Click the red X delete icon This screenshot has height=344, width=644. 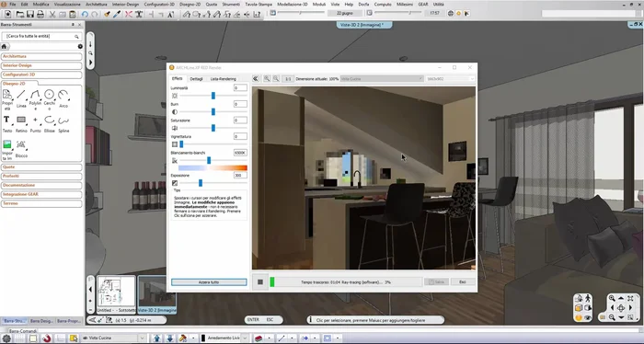tap(129, 15)
